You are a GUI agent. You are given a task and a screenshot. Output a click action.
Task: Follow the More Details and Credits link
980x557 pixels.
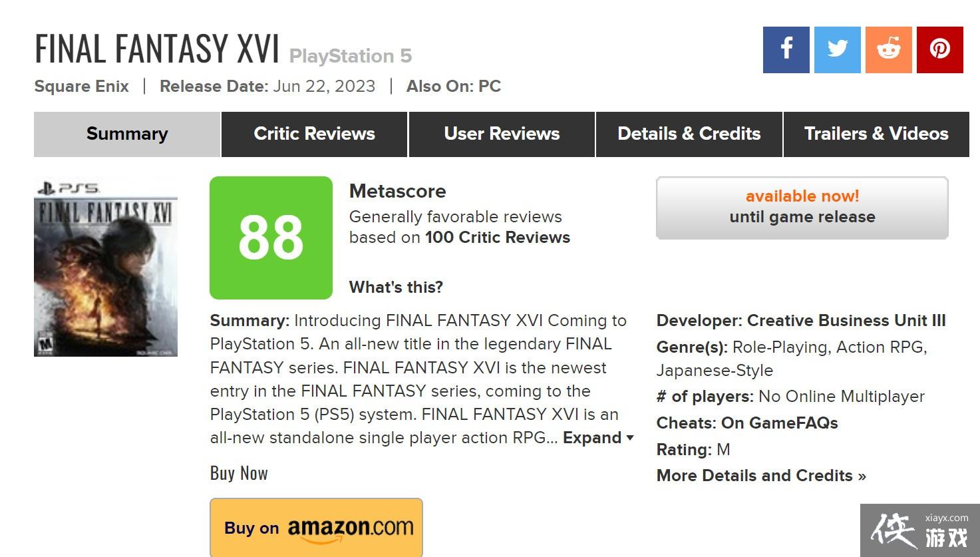[x=760, y=476]
